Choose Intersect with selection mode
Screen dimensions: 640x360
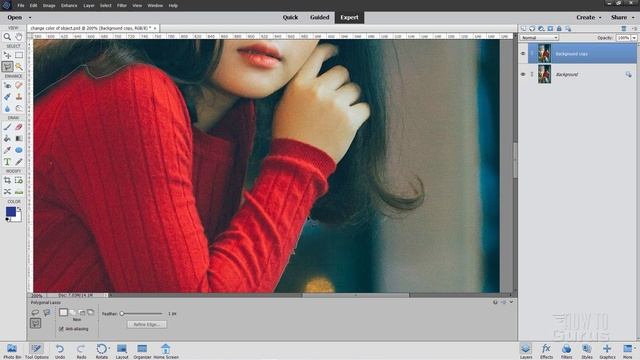pyautogui.click(x=91, y=312)
